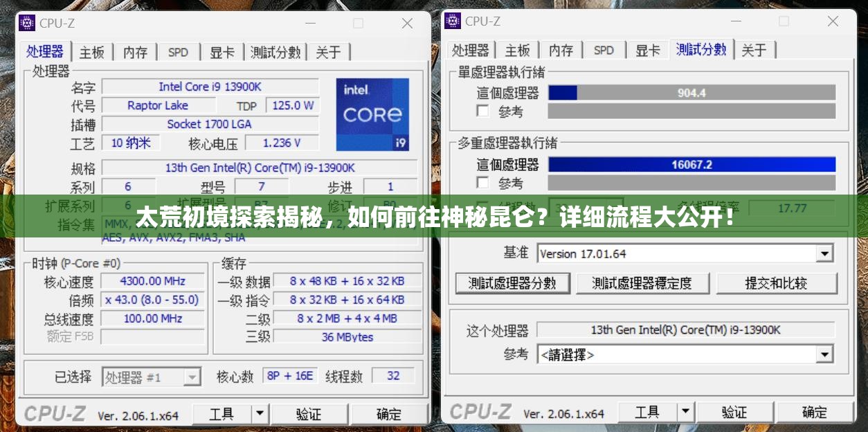Open the <請選擇> reference processor dropdown

point(824,354)
